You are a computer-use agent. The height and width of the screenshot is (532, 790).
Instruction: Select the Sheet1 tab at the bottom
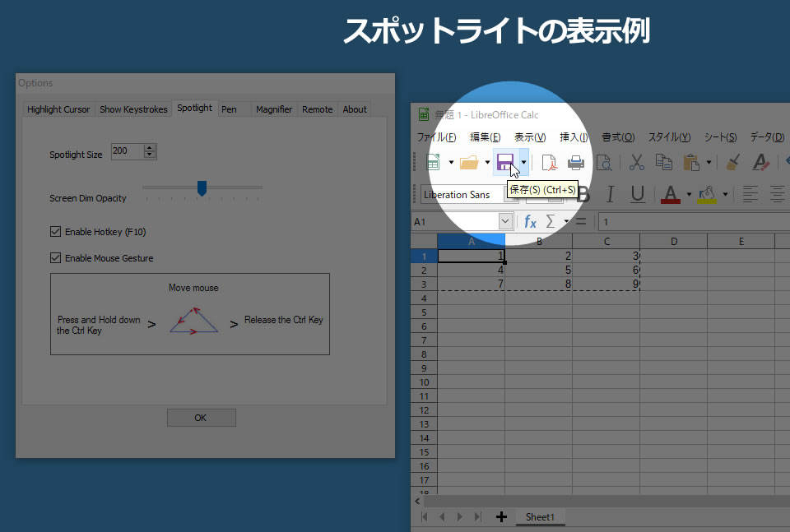540,516
